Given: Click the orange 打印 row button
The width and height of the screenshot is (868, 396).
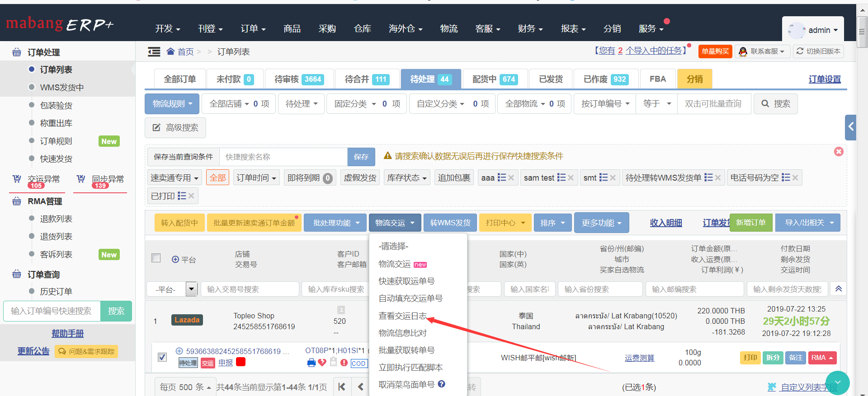Looking at the screenshot, I should [750, 358].
